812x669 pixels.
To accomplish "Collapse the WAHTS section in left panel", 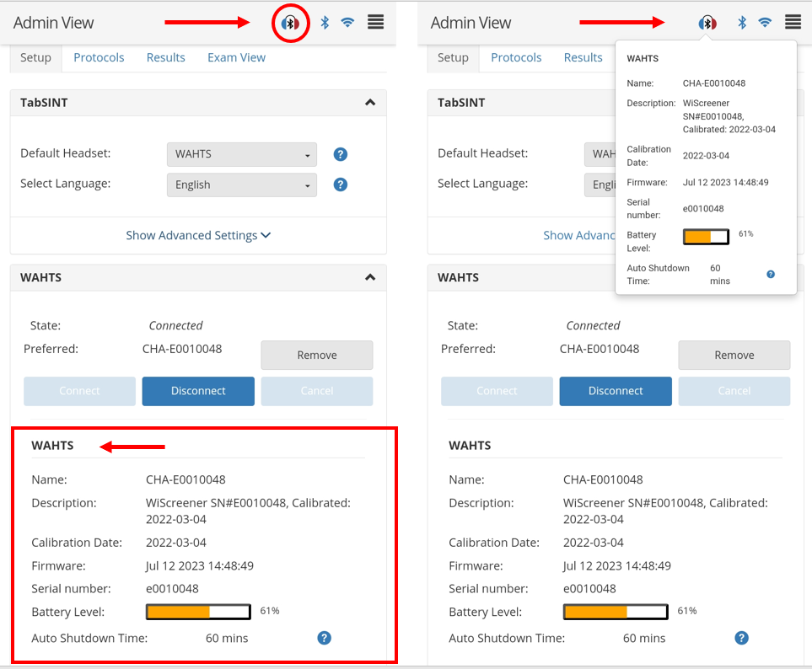I will pyautogui.click(x=369, y=277).
